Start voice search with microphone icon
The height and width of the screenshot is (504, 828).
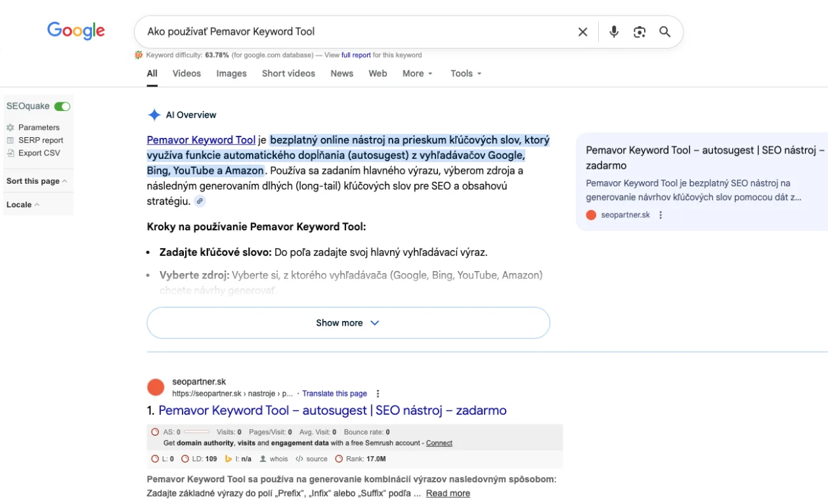[614, 32]
